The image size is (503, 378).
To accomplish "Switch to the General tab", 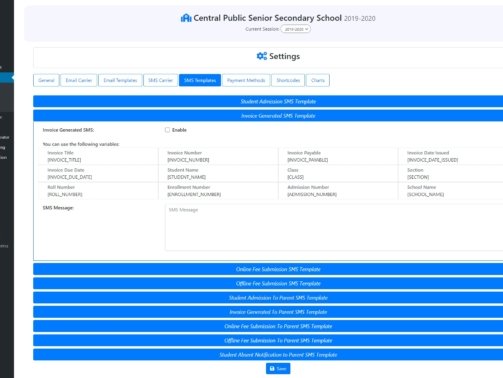I will click(46, 80).
